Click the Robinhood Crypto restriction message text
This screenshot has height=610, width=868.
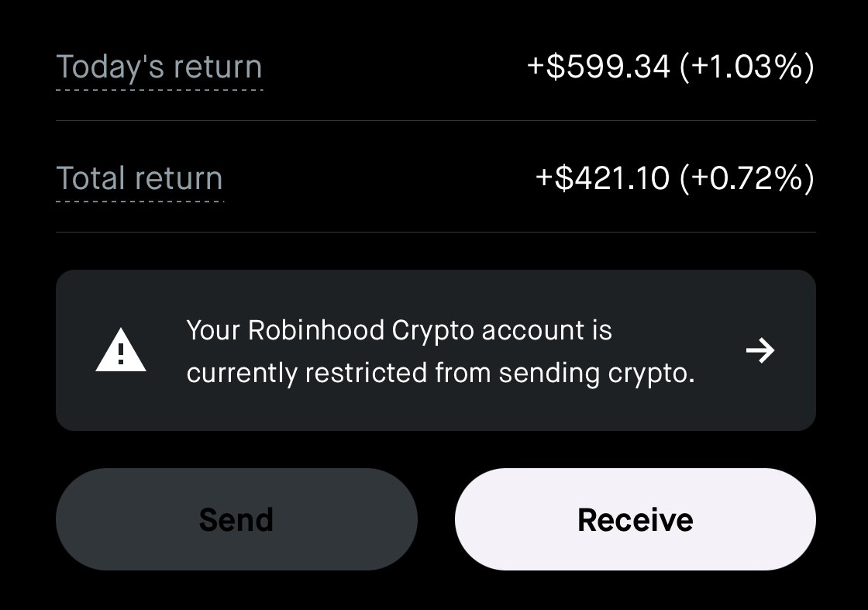click(x=440, y=350)
